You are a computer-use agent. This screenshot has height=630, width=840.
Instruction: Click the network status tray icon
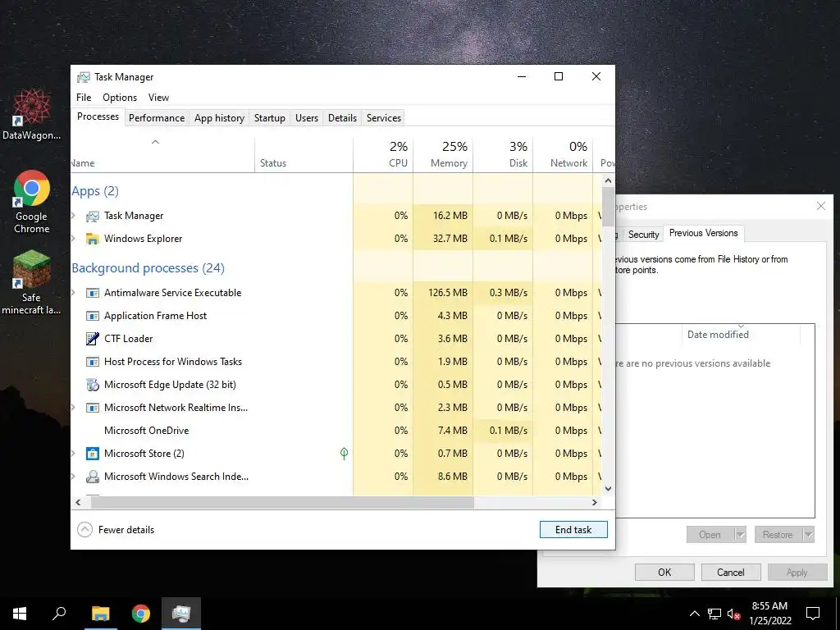(714, 614)
